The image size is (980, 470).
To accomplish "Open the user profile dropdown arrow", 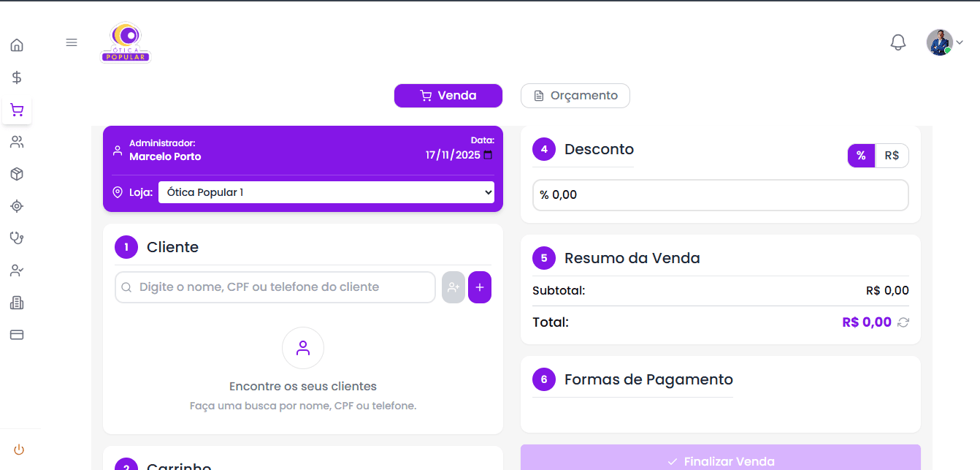I will pyautogui.click(x=960, y=42).
